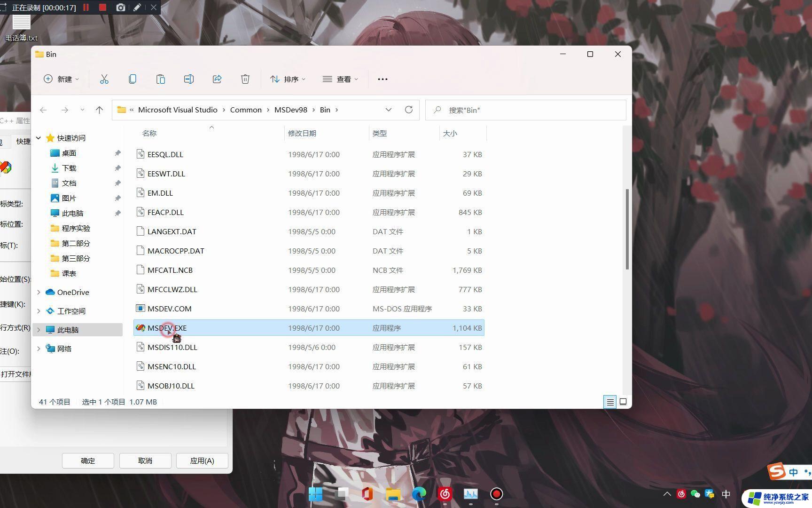Expand 此电脑 node in navigation tree

[x=39, y=330]
